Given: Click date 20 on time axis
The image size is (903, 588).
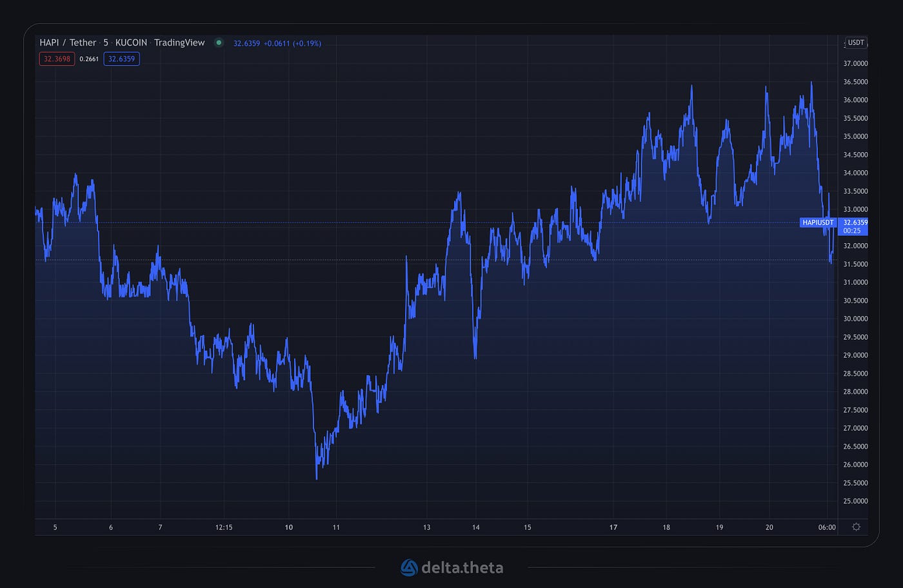Looking at the screenshot, I should [769, 527].
